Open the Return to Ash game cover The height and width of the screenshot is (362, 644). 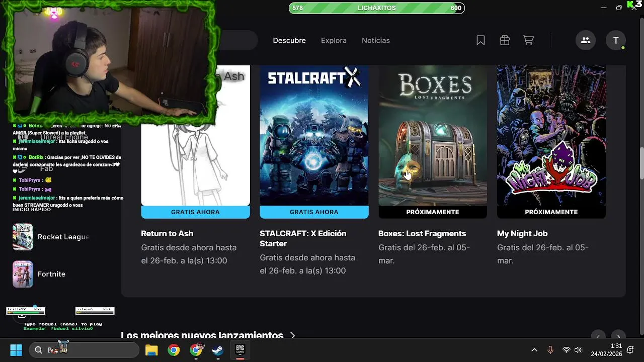tap(195, 135)
